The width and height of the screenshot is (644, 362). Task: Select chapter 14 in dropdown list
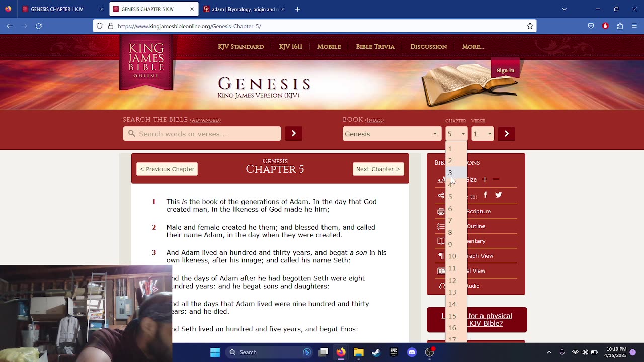(456, 304)
